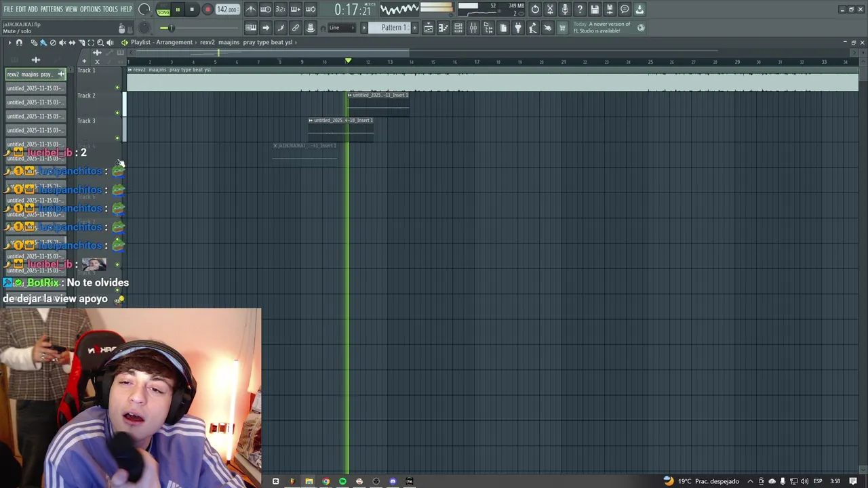Select the playlist Slip tool
The height and width of the screenshot is (488, 868).
[72, 42]
